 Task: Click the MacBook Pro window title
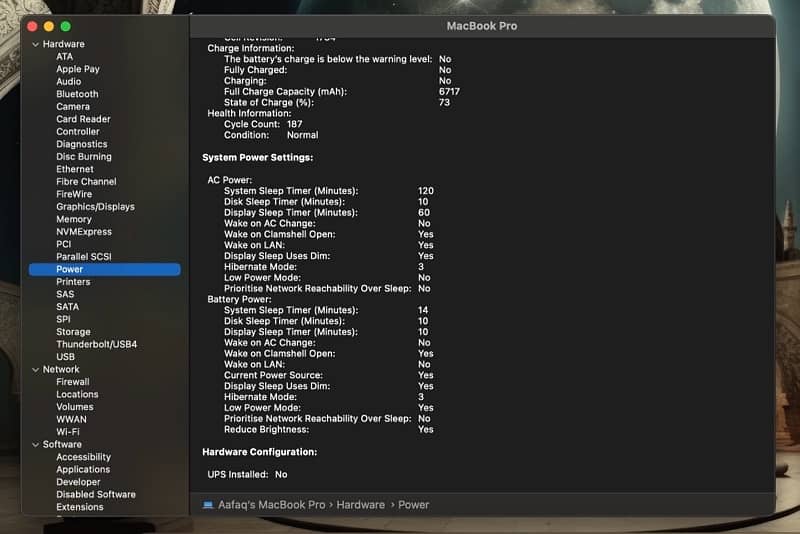coord(482,26)
